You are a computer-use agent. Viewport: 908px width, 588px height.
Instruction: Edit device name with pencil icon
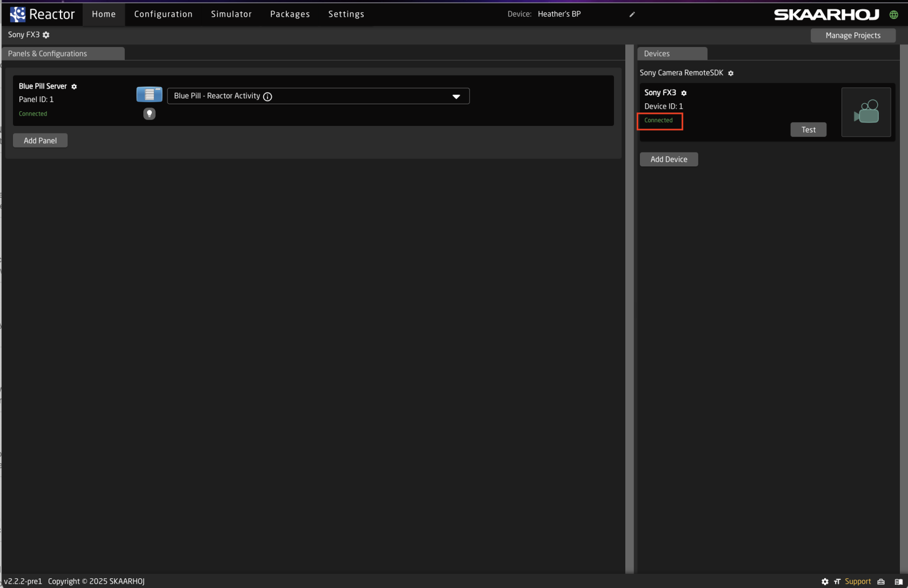click(x=632, y=15)
